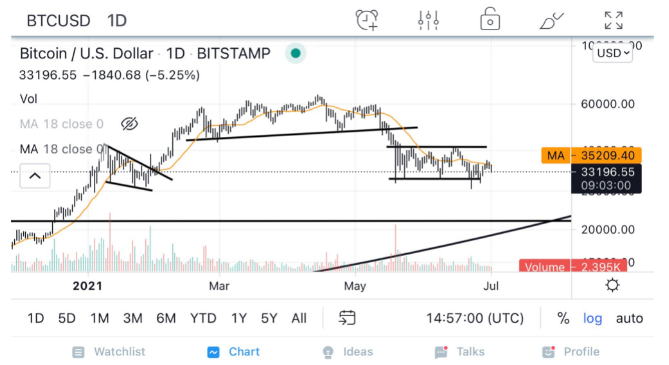Open the go-to-date calendar icon

(347, 318)
